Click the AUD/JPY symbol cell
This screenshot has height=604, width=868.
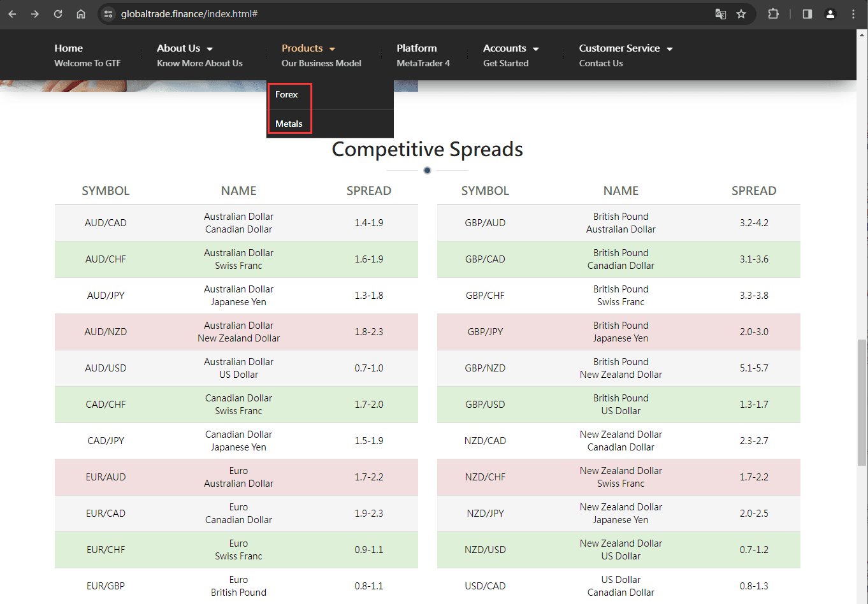pos(106,296)
